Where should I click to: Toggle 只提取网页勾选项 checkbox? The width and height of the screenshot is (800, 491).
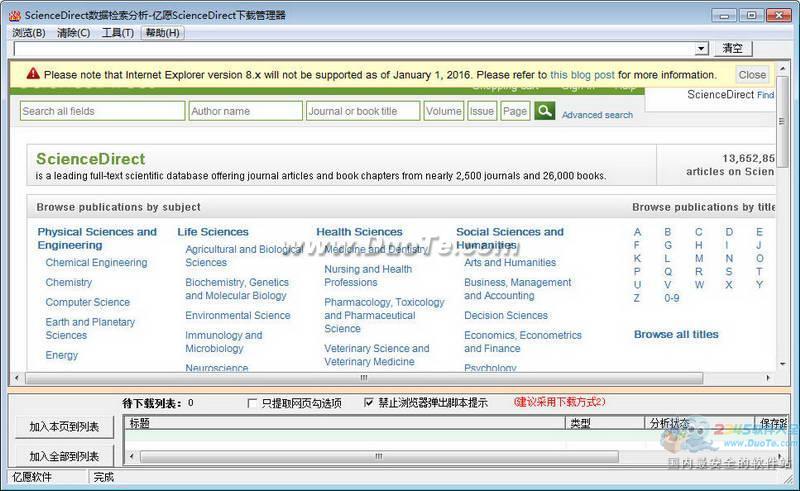pyautogui.click(x=252, y=403)
